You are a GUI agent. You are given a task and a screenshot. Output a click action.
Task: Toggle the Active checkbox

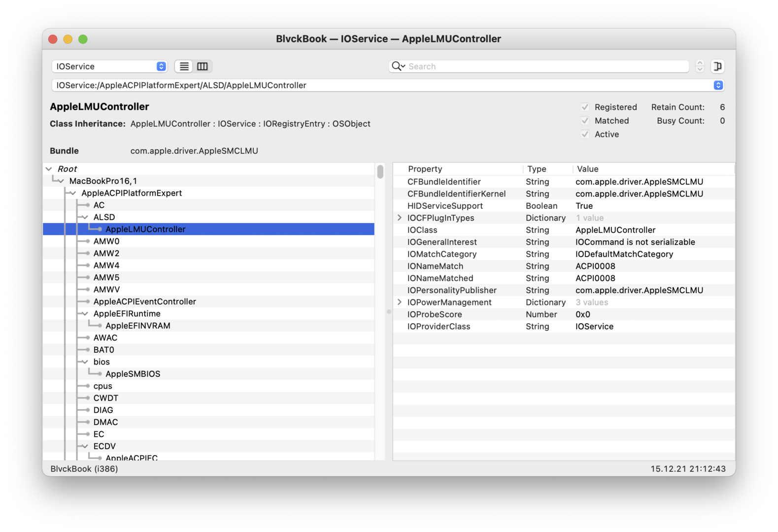pos(585,134)
